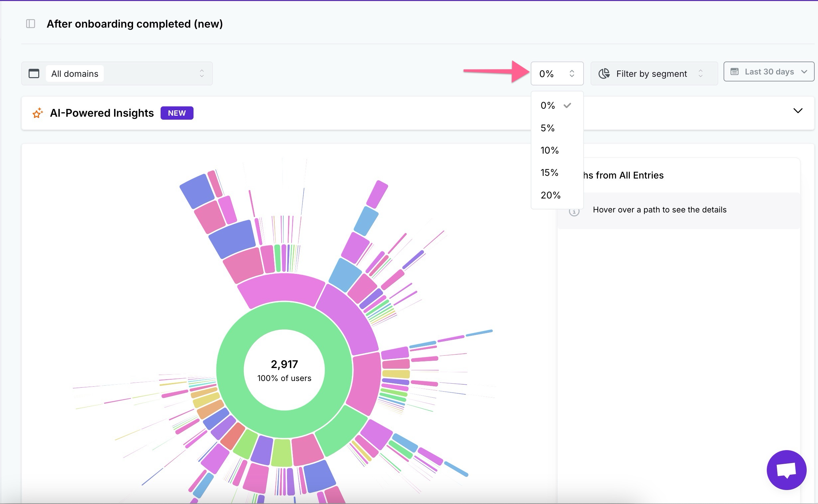Open the Filter by segment dropdown
The height and width of the screenshot is (504, 818).
pyautogui.click(x=653, y=73)
